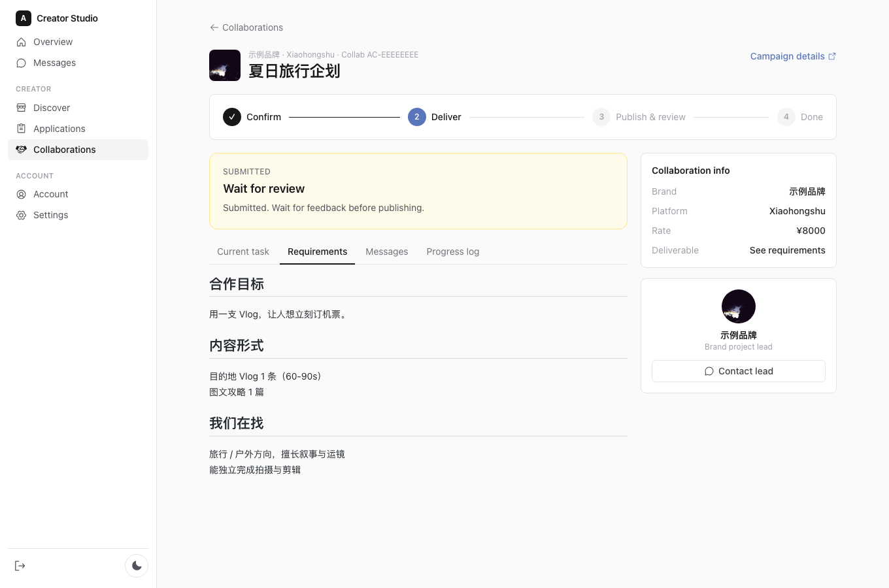Click the Creator Studio logo icon

[x=24, y=18]
